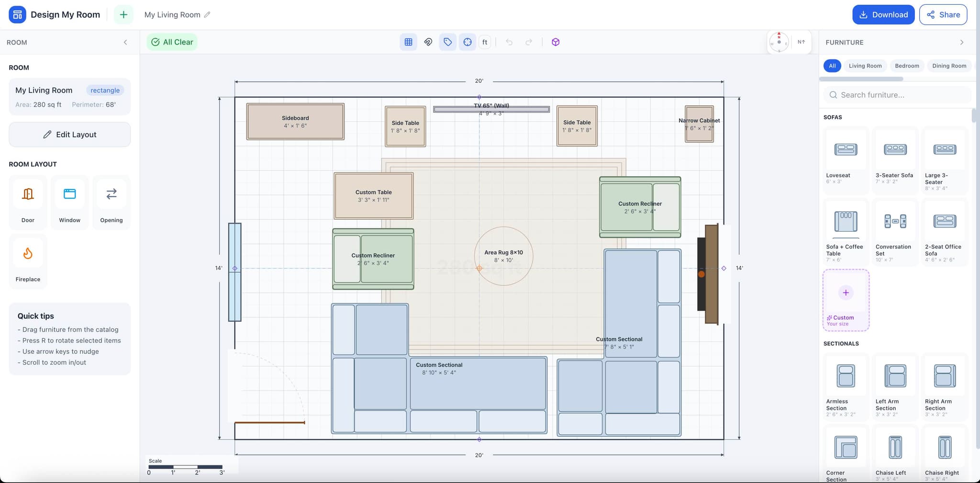The width and height of the screenshot is (980, 483).
Task: Open the Dining Room category tab
Action: point(949,66)
